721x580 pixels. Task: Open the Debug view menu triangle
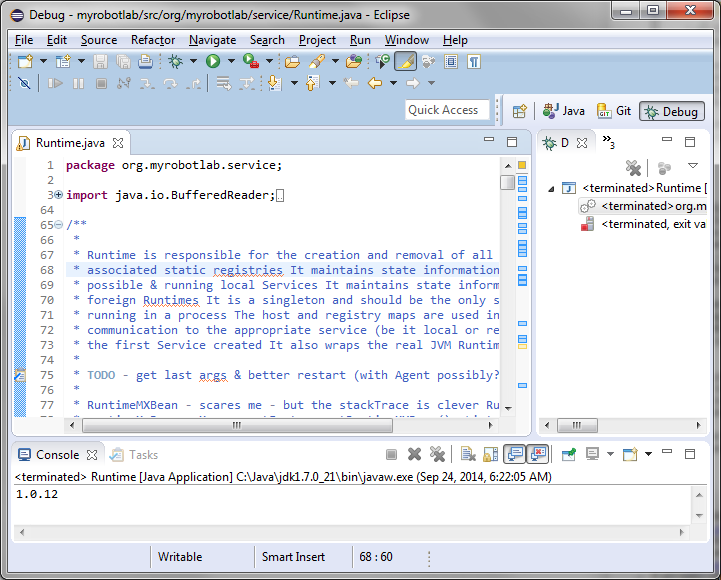(x=693, y=166)
